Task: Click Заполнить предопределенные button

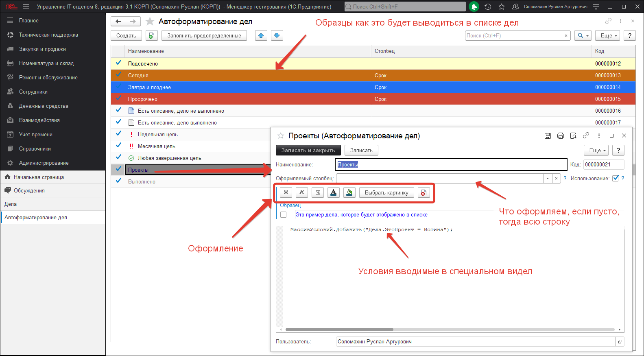Action: tap(204, 36)
